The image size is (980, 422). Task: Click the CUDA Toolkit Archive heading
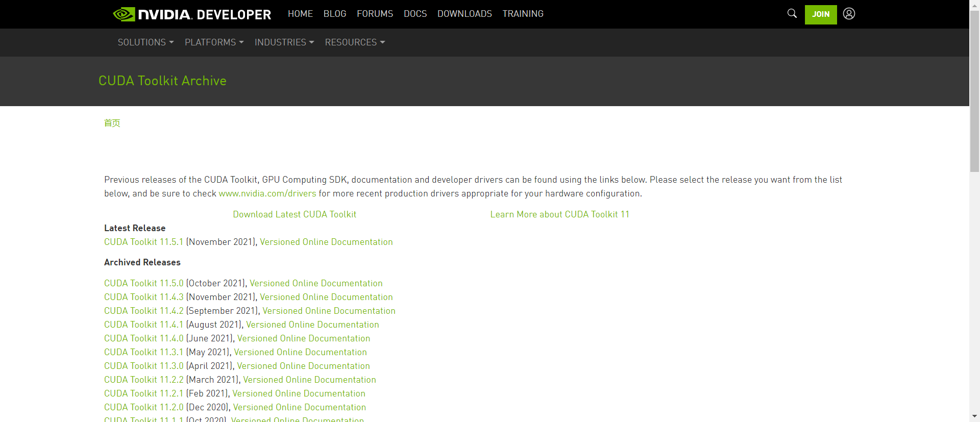click(x=162, y=81)
